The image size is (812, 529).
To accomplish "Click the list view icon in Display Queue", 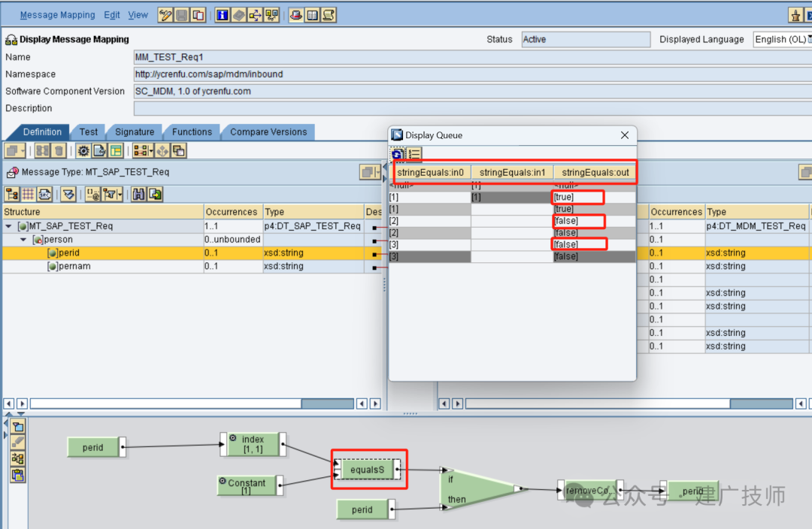I will coord(414,154).
